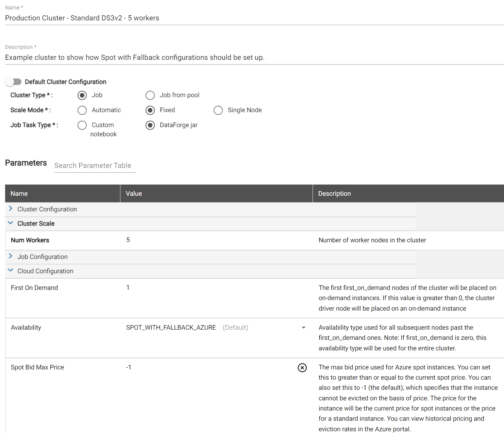Select Custom notebook job task type
This screenshot has height=434, width=504.
(x=82, y=125)
